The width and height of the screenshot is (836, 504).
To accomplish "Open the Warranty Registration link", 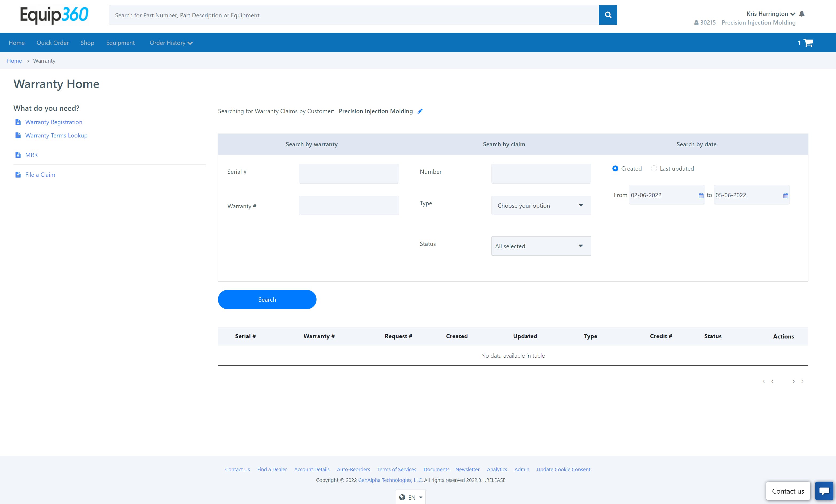I will [x=54, y=122].
